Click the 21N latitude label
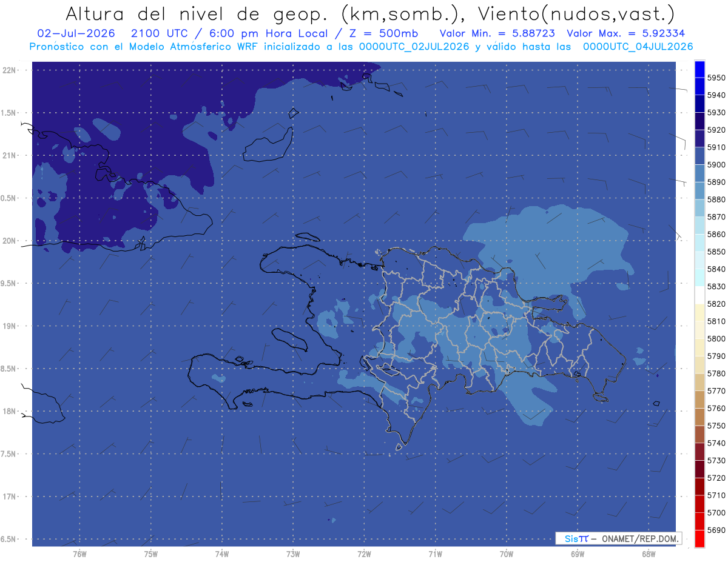 pyautogui.click(x=10, y=155)
